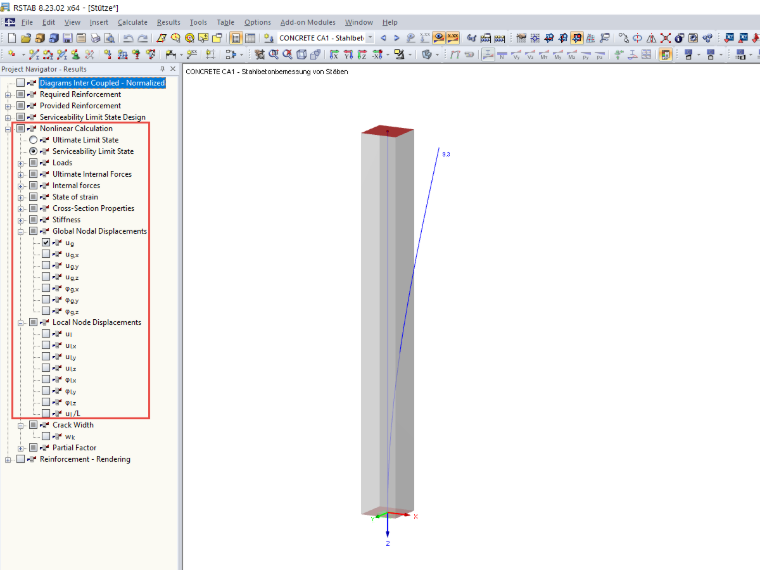Click the view in X direction icon
760x570 pixels.
334,54
